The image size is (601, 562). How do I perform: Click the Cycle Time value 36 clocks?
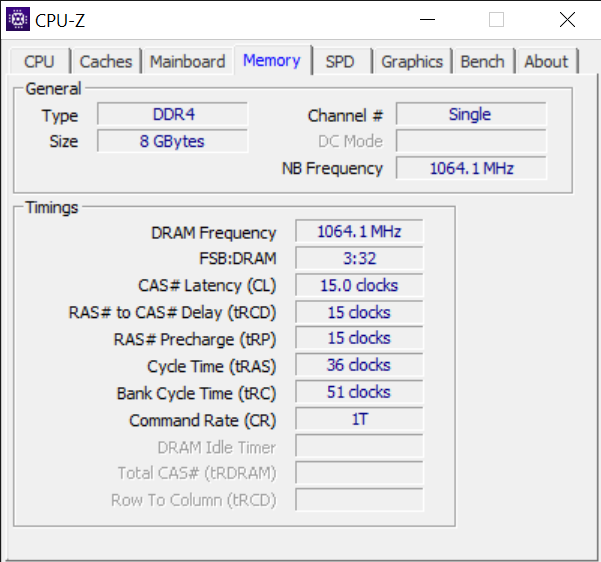pyautogui.click(x=359, y=364)
